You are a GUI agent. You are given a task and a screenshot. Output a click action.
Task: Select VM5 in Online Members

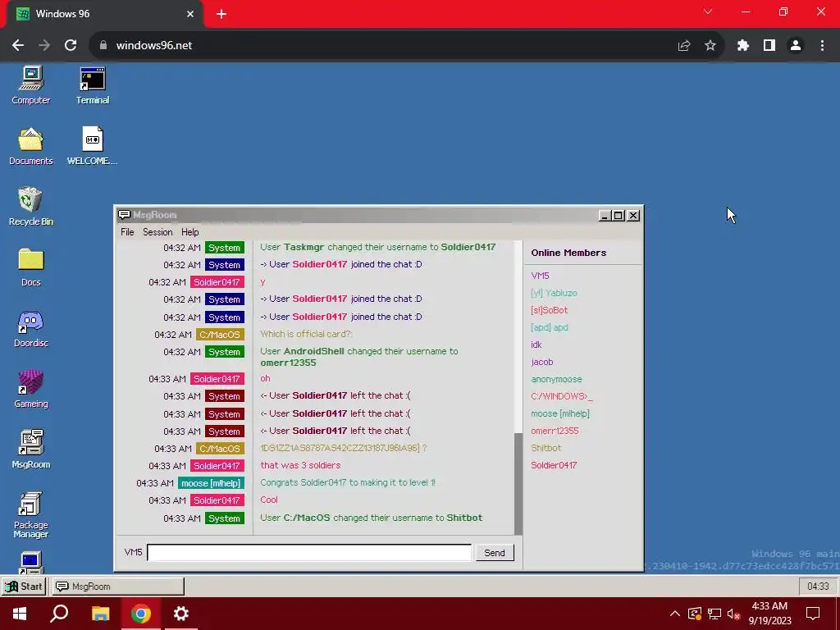click(540, 276)
